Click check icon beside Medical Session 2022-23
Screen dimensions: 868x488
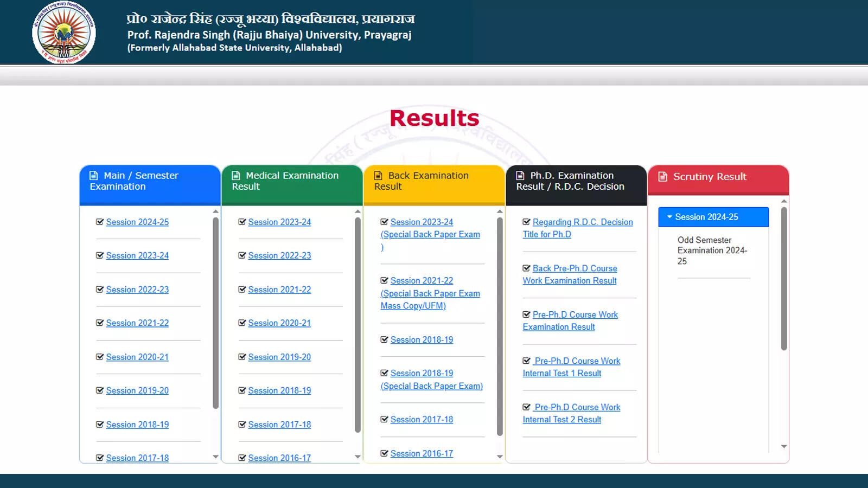pyautogui.click(x=242, y=255)
